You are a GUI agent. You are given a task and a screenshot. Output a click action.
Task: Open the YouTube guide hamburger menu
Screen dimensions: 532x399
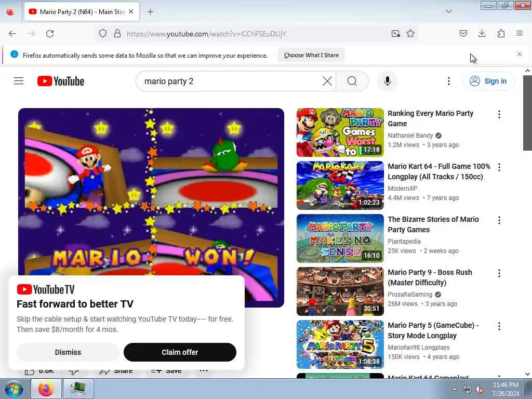tap(19, 81)
